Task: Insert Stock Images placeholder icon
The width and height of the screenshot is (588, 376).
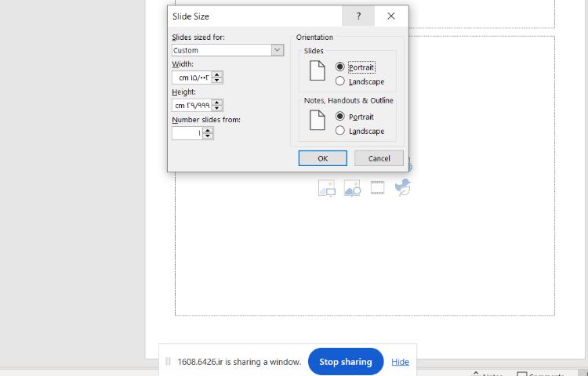Action: (x=327, y=188)
